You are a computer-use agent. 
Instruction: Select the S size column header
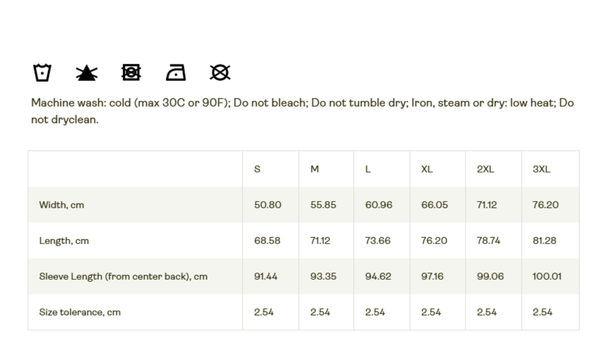point(257,169)
